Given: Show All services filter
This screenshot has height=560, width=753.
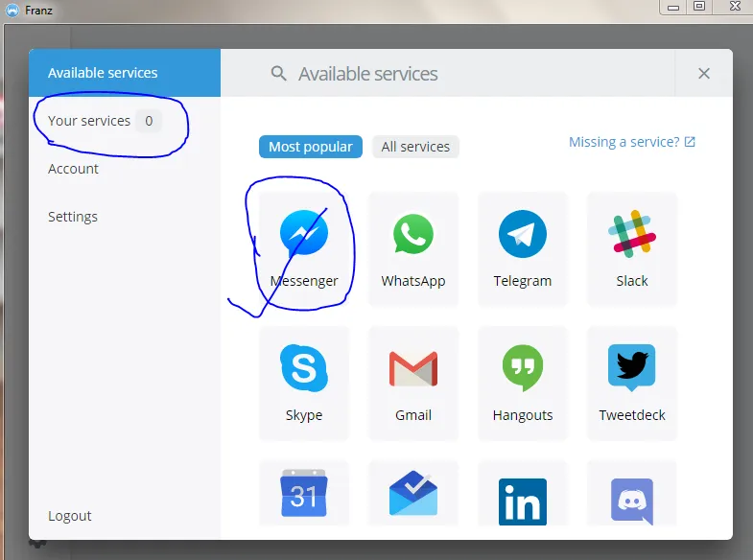Looking at the screenshot, I should pos(415,147).
